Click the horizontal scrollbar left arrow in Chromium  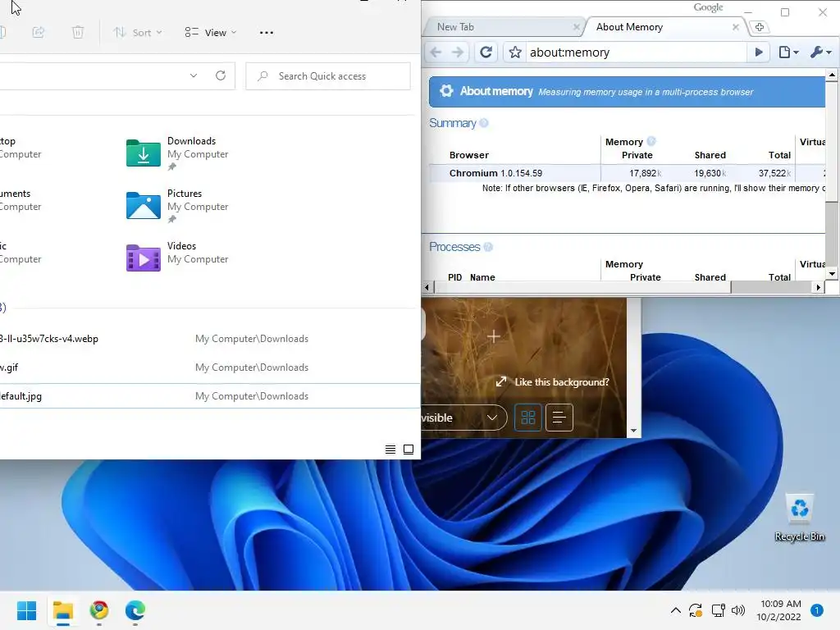pyautogui.click(x=427, y=287)
